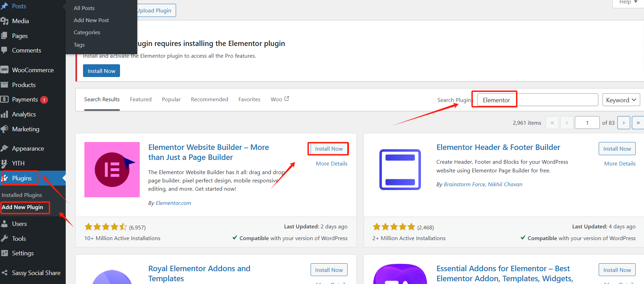The width and height of the screenshot is (644, 284).
Task: Go to next page of plugin results
Action: point(624,123)
